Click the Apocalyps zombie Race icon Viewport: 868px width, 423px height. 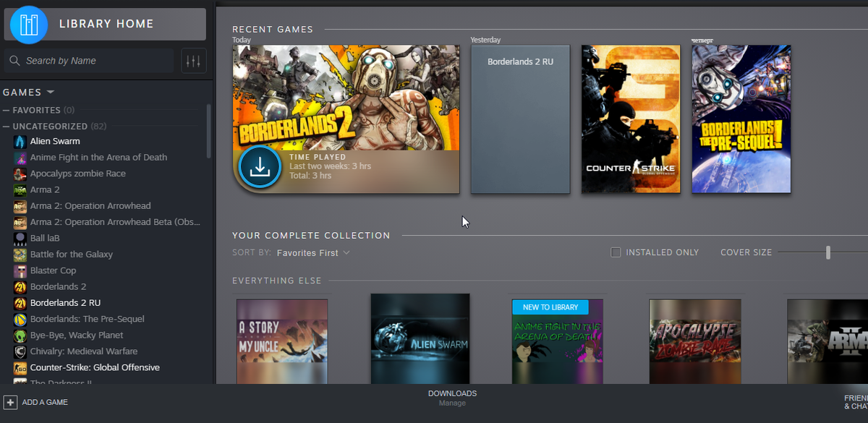20,174
